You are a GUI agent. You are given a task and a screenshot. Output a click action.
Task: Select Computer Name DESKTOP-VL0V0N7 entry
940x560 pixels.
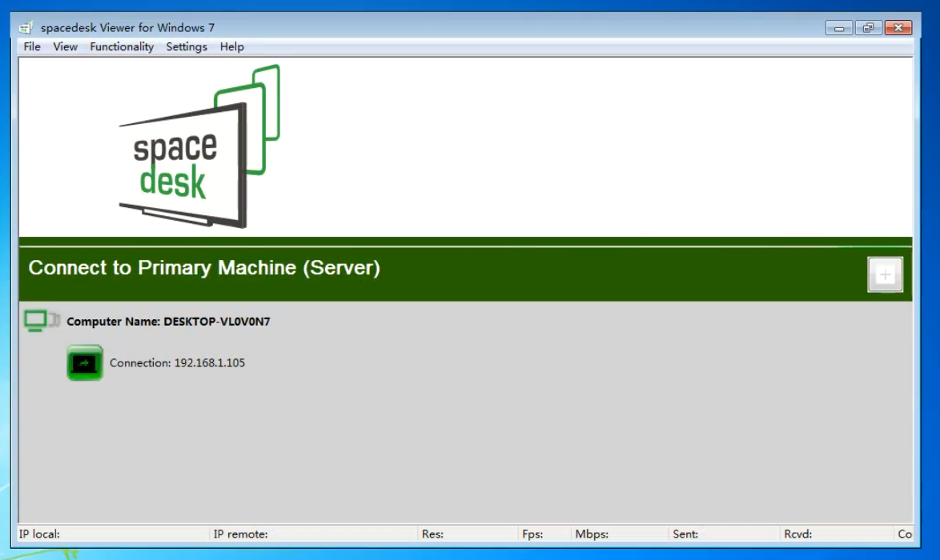(x=168, y=322)
